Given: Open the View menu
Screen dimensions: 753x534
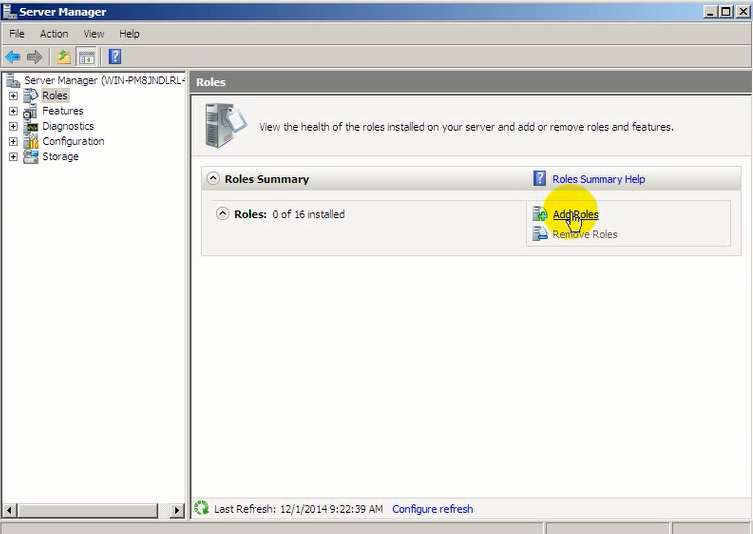Looking at the screenshot, I should tap(94, 34).
